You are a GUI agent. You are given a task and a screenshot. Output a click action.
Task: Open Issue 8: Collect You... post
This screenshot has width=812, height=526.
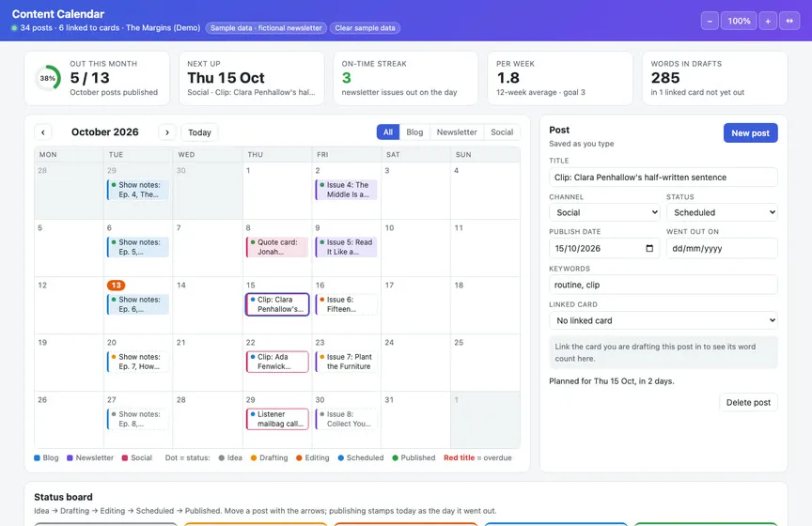pos(347,419)
